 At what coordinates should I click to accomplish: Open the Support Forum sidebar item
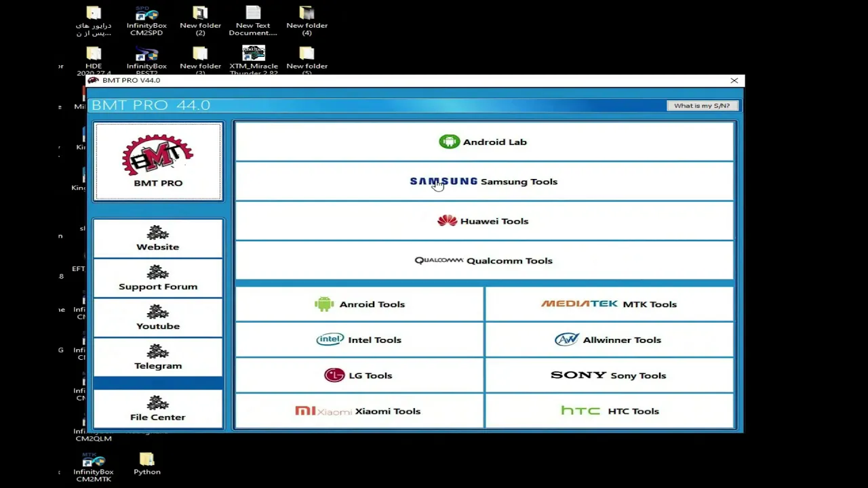click(x=158, y=279)
